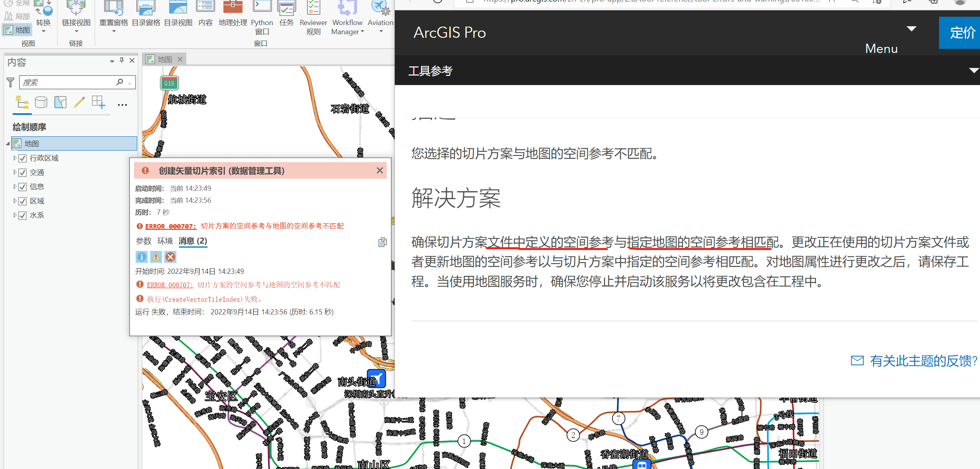Close the 创建矢量切片索引 error popup
The width and height of the screenshot is (980, 469).
[x=380, y=171]
